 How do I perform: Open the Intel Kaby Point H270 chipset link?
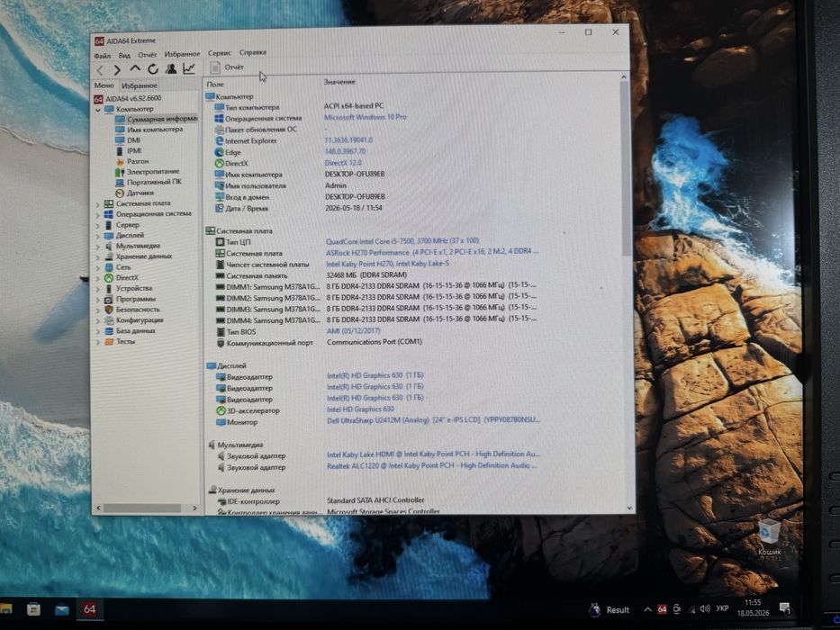pos(388,264)
